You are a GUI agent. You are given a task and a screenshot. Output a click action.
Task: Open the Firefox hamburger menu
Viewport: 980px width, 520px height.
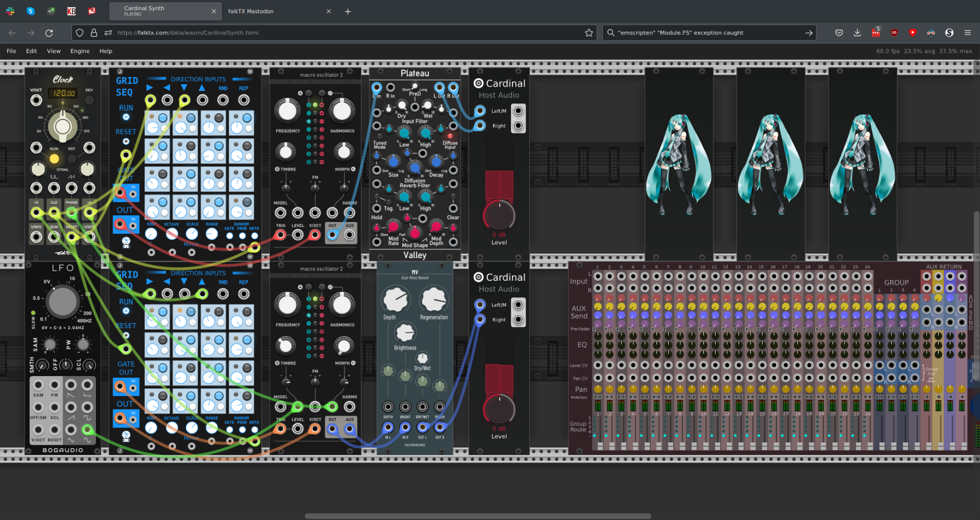point(968,33)
